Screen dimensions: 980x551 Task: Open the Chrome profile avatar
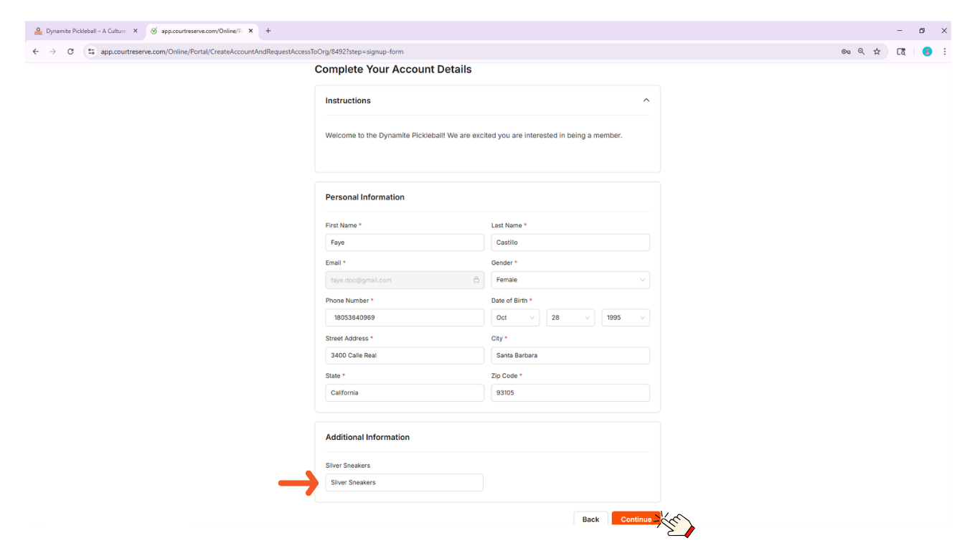927,52
